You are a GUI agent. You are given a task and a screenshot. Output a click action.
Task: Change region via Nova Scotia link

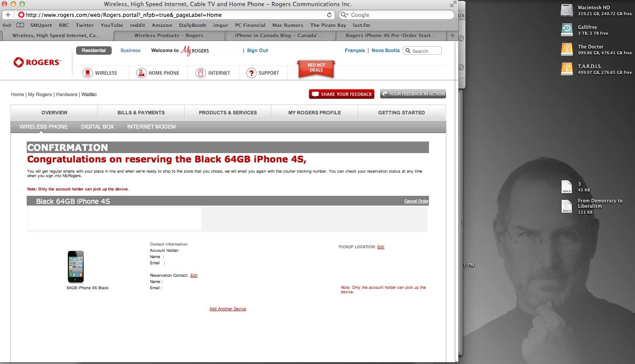click(385, 51)
